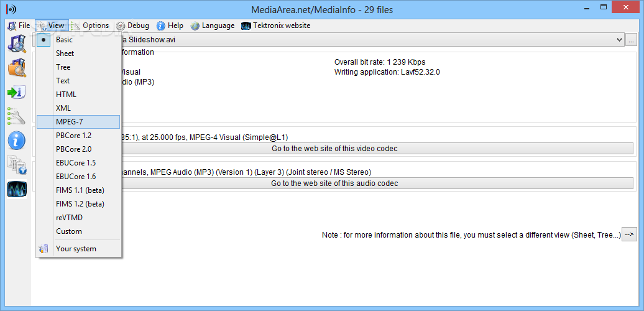Select HTML view from menu
The height and width of the screenshot is (311, 644).
pyautogui.click(x=78, y=94)
